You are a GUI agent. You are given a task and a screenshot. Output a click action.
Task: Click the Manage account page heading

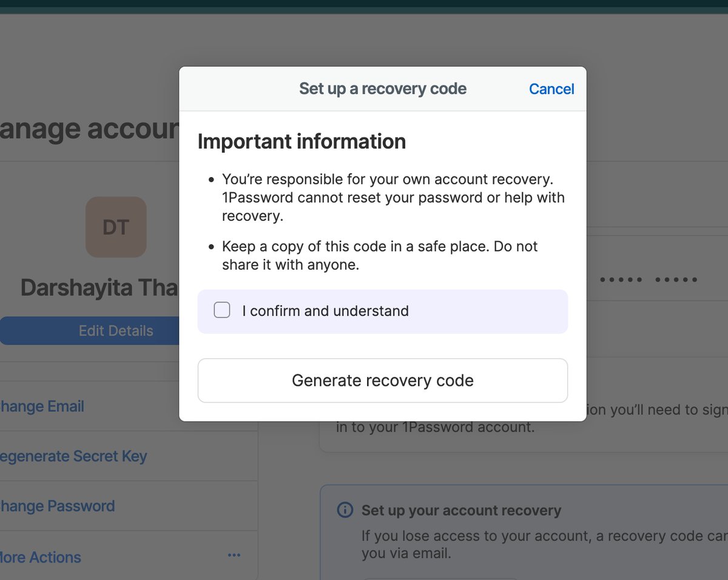click(90, 129)
